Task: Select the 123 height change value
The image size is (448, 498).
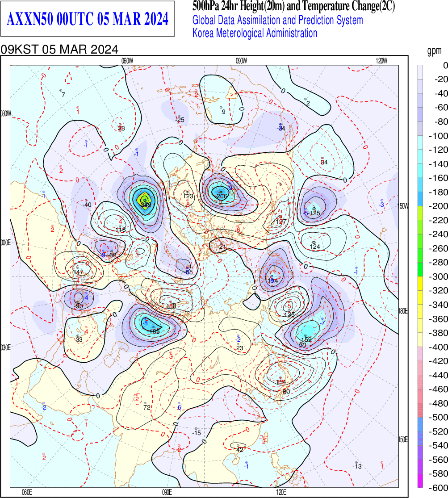Action: pos(188,197)
